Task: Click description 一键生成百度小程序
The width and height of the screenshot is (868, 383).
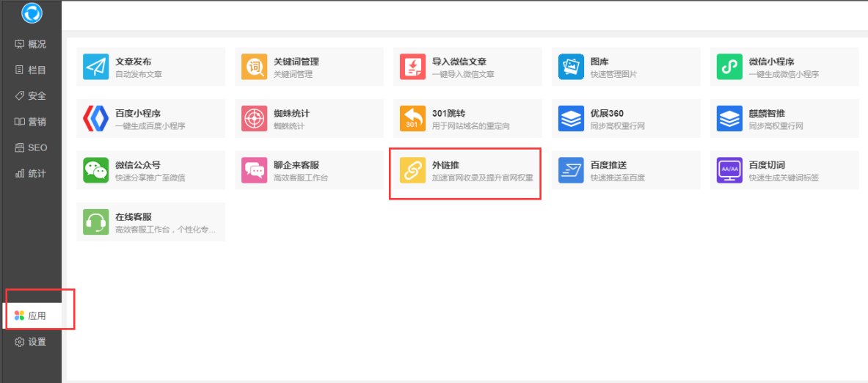Action: click(x=150, y=126)
